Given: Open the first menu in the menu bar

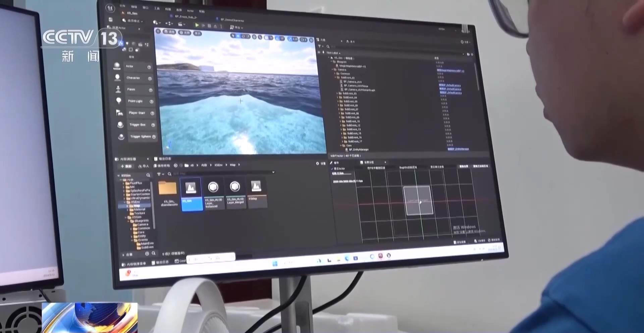Looking at the screenshot, I should (122, 6).
